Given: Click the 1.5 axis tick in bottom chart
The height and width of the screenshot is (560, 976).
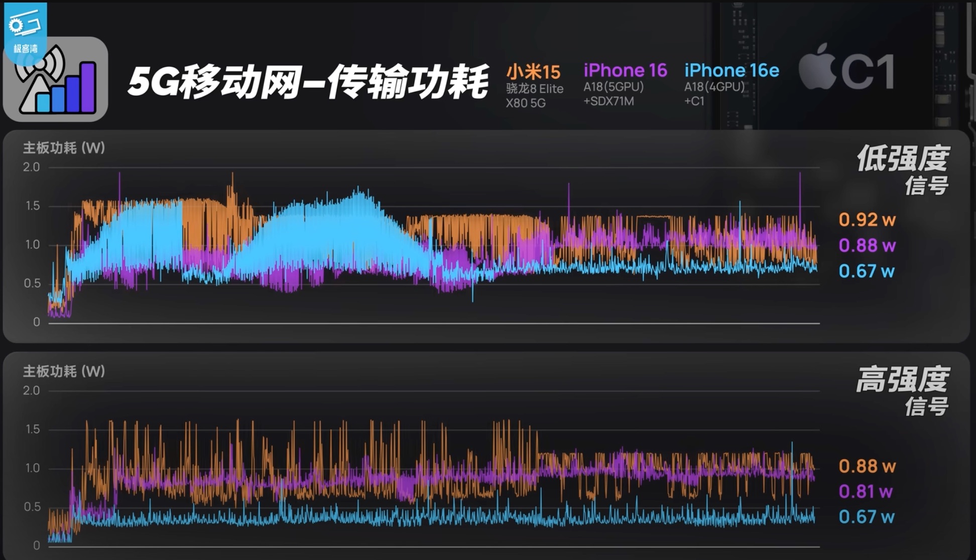Looking at the screenshot, I should point(33,429).
